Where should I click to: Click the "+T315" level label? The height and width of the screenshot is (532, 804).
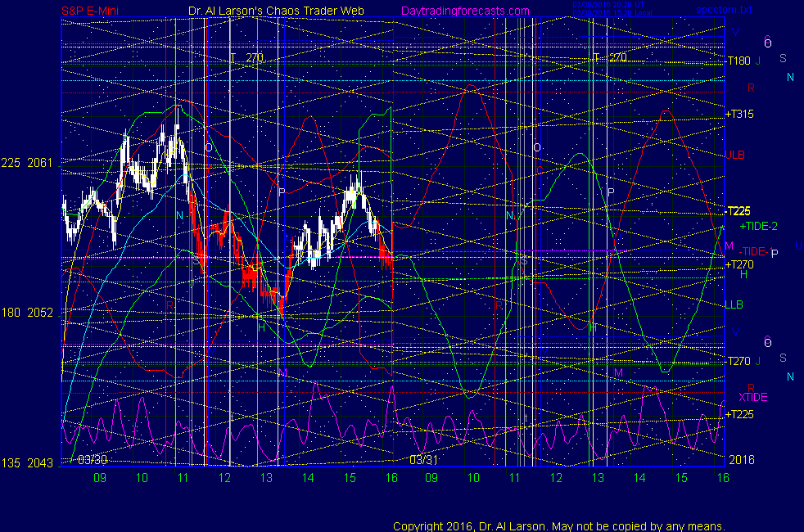point(739,115)
